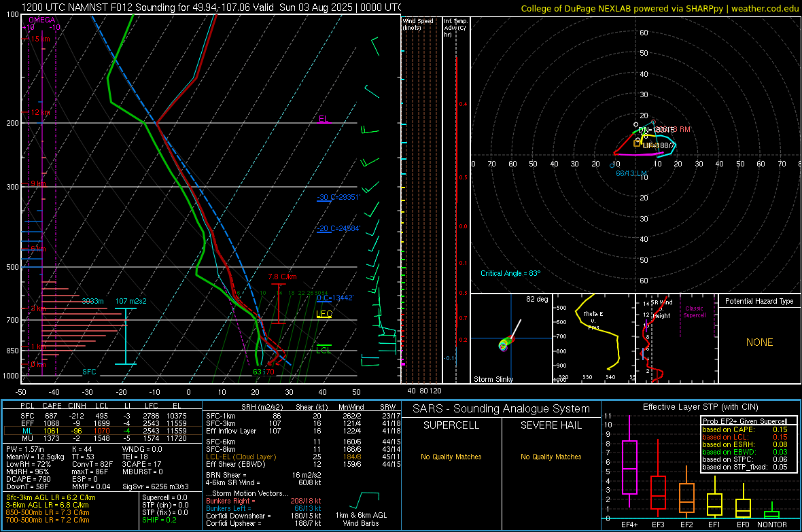Click the Effective Layer STP (with CIN) title
The image size is (802, 532).
[700, 407]
